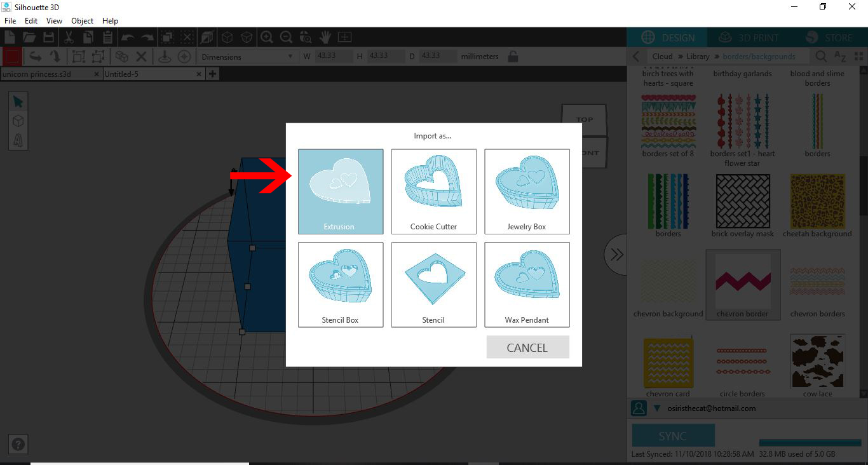This screenshot has width=868, height=465.
Task: Choose the Stencil import option
Action: pos(434,285)
